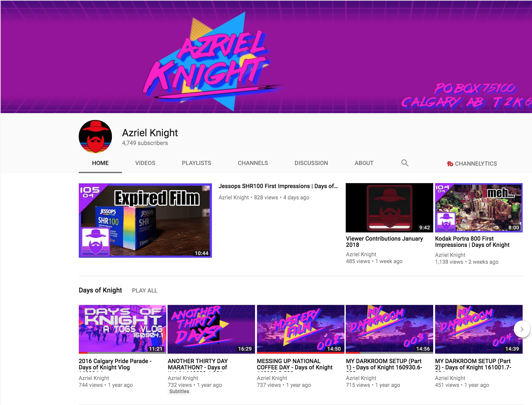Open the About tab

tap(364, 163)
